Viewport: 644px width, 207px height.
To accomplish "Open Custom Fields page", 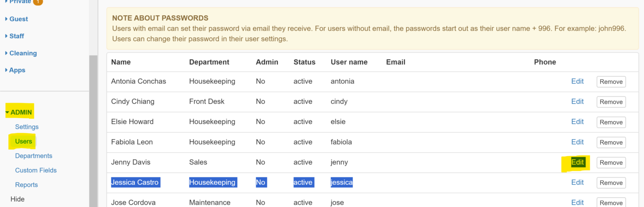I will (x=36, y=170).
